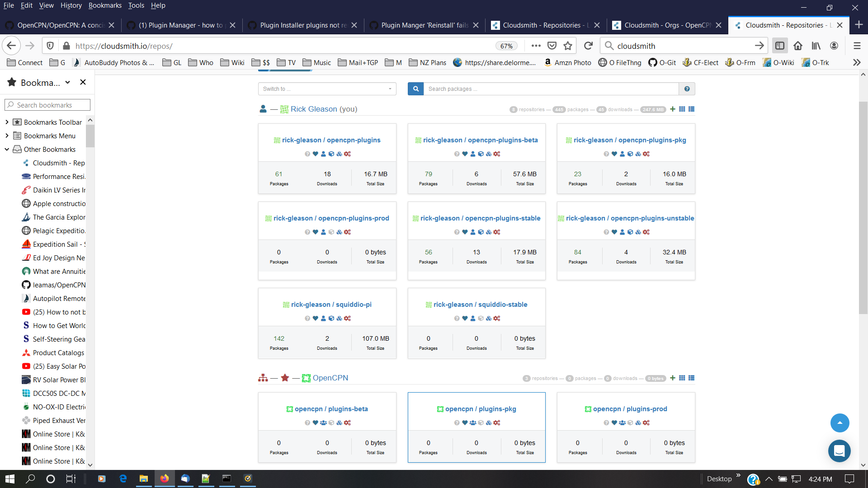Expand the Bookmarks Toolbar tree folder
This screenshot has height=488, width=868.
(x=7, y=122)
